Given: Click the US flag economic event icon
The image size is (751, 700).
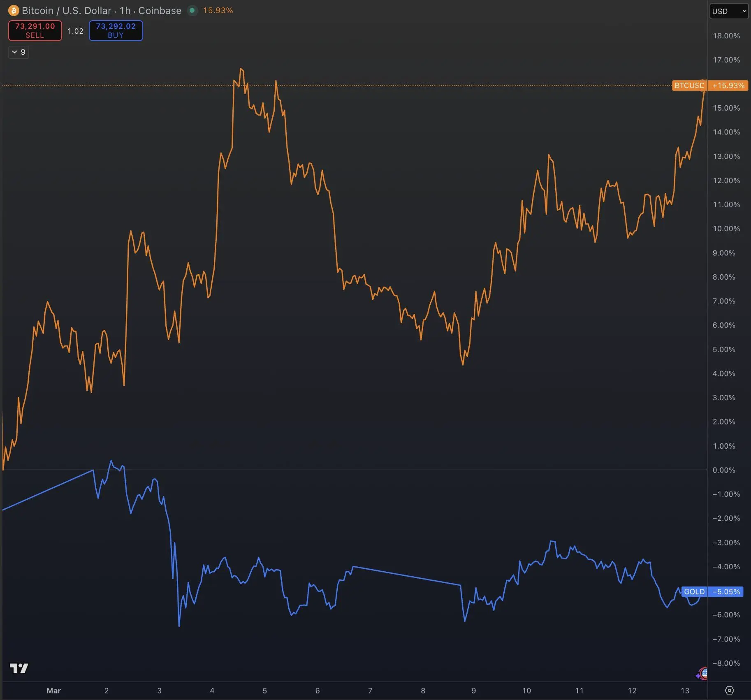Looking at the screenshot, I should click(704, 673).
